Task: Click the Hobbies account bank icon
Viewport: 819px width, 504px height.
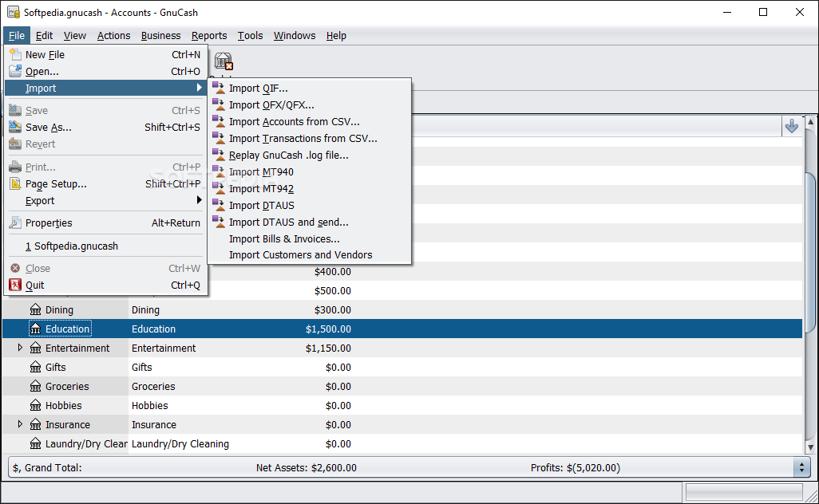Action: coord(35,405)
